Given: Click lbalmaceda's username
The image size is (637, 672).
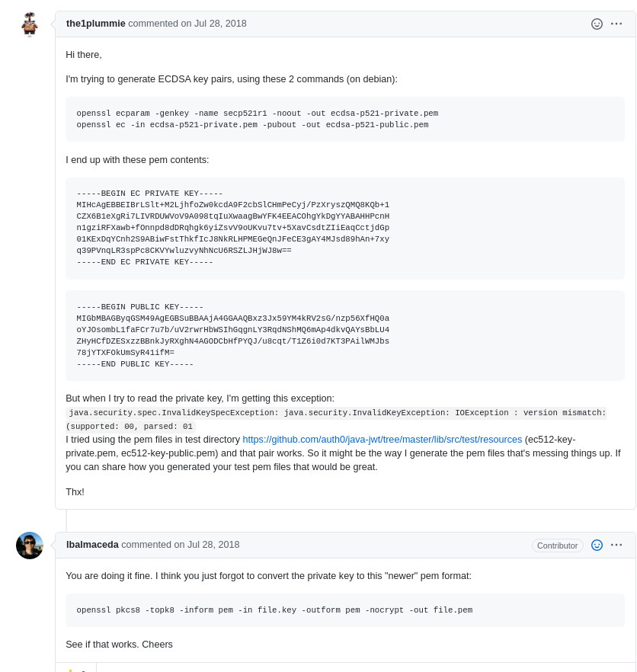Looking at the screenshot, I should pyautogui.click(x=93, y=545).
